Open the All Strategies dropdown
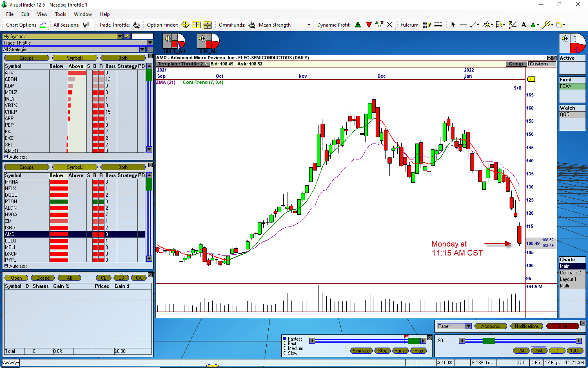 coord(143,49)
